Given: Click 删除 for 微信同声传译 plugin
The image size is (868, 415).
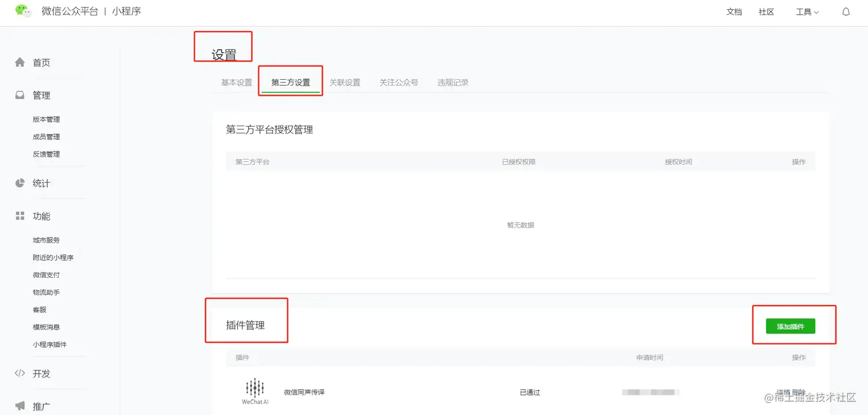Looking at the screenshot, I should pyautogui.click(x=799, y=392).
